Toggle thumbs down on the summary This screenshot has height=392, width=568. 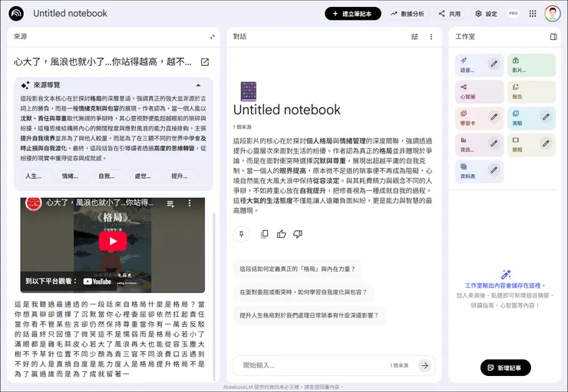click(x=298, y=234)
